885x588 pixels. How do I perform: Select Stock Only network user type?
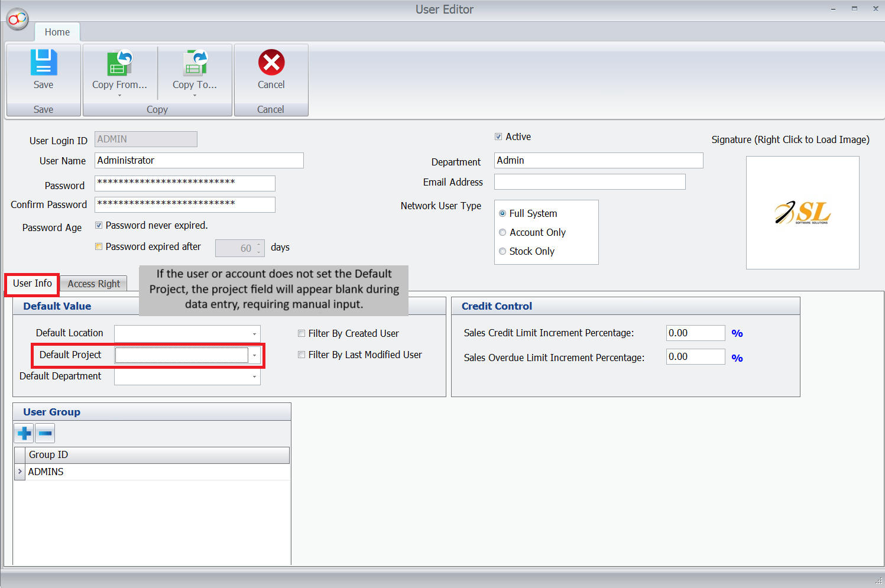click(503, 252)
